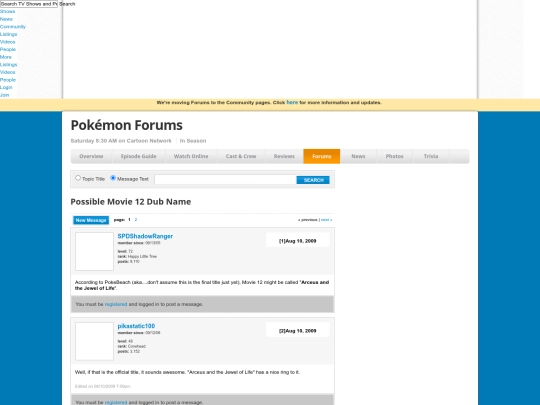The image size is (540, 405).
Task: Open pikastatic100's profile link
Action: point(136,326)
